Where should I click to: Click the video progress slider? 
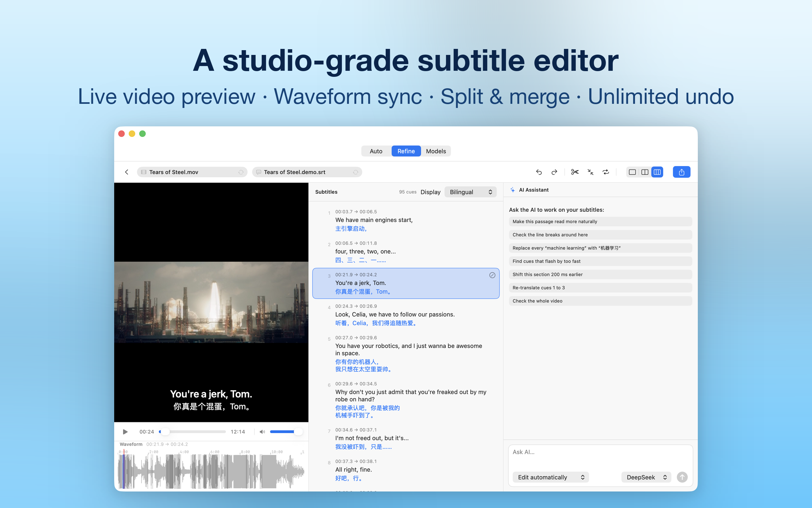[193, 432]
